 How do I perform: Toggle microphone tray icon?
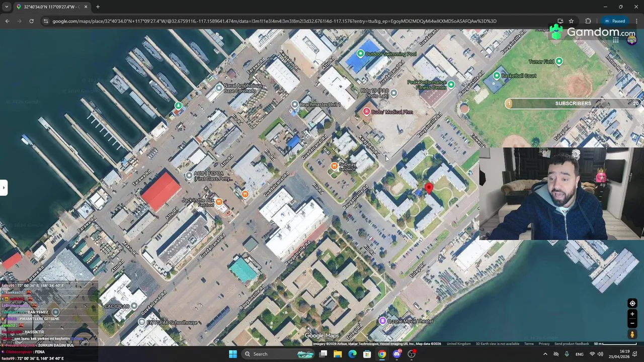(x=567, y=354)
